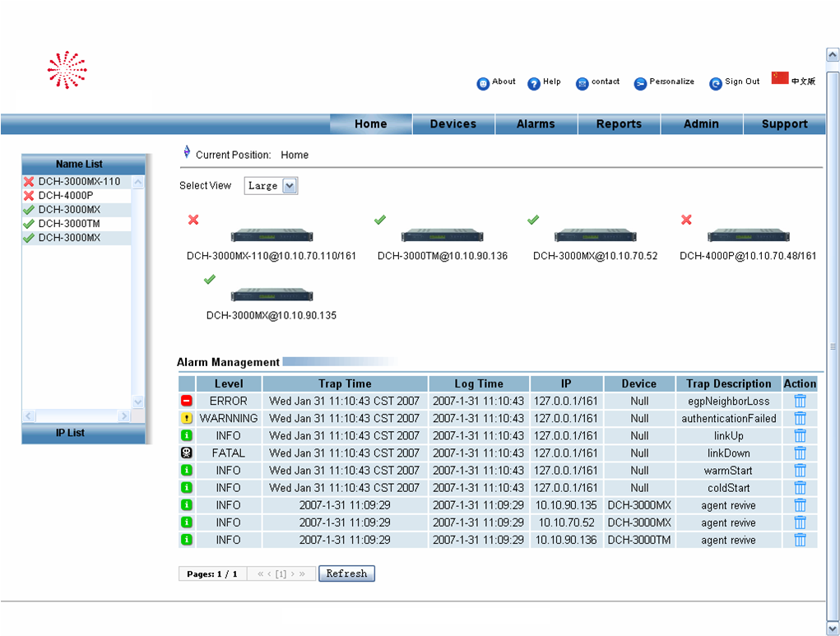The image size is (840, 636).
Task: Open Help via question mark icon
Action: tap(533, 83)
